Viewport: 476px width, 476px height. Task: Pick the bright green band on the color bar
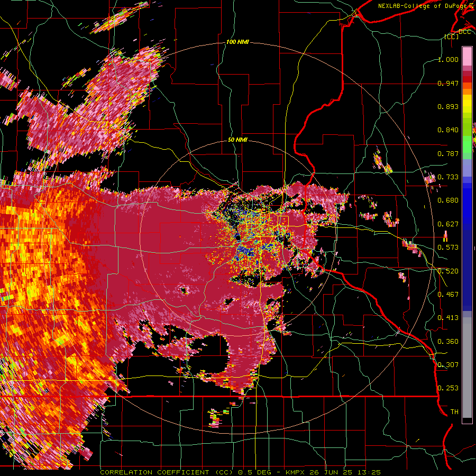pos(467,144)
